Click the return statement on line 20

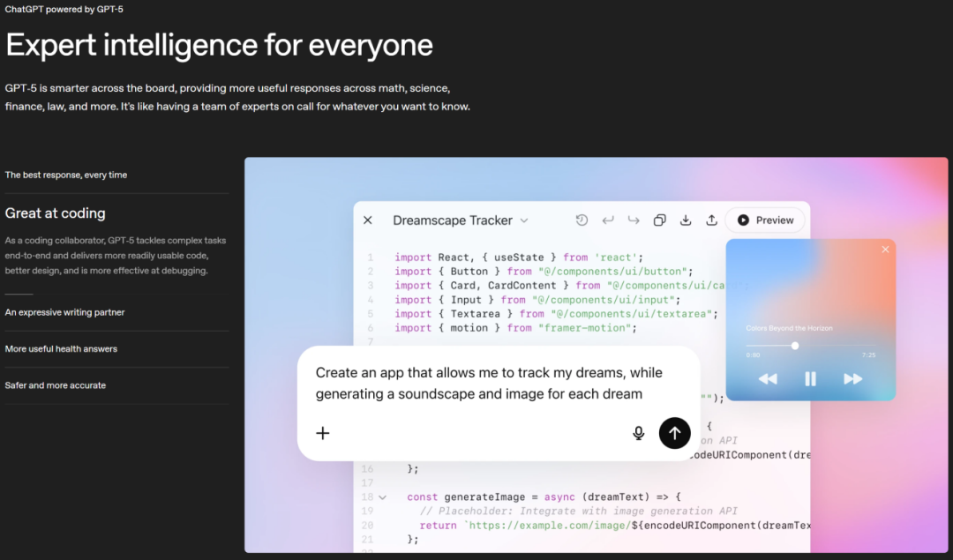coord(614,526)
